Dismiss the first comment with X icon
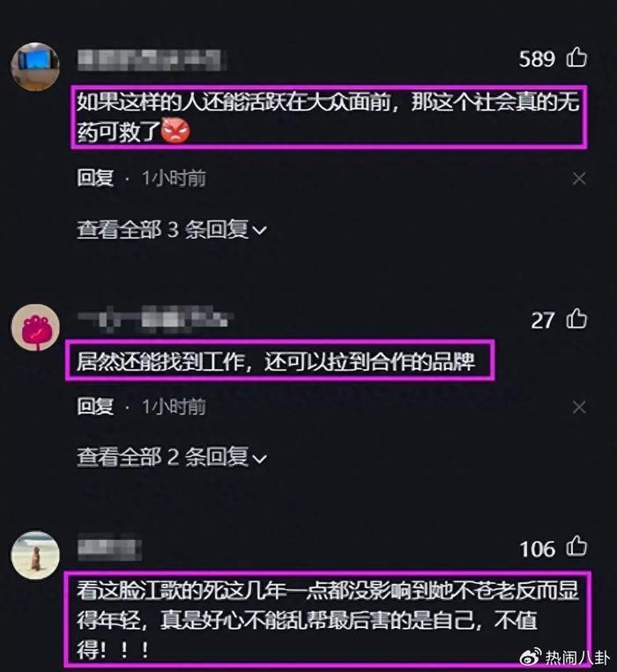 [579, 179]
